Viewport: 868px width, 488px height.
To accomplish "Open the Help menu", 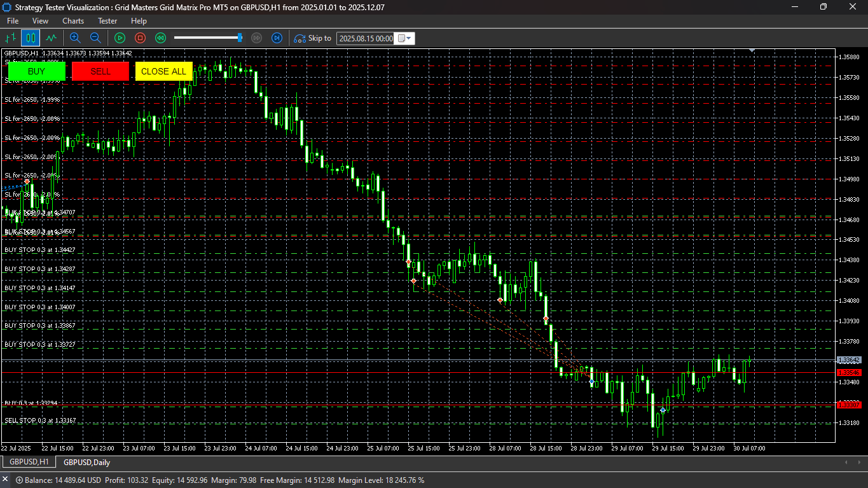I will pos(139,21).
